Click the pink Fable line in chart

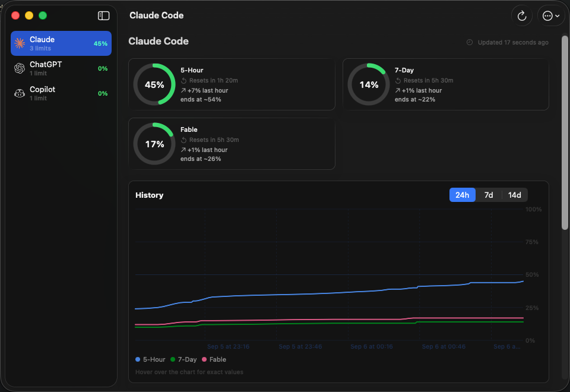[x=329, y=320]
